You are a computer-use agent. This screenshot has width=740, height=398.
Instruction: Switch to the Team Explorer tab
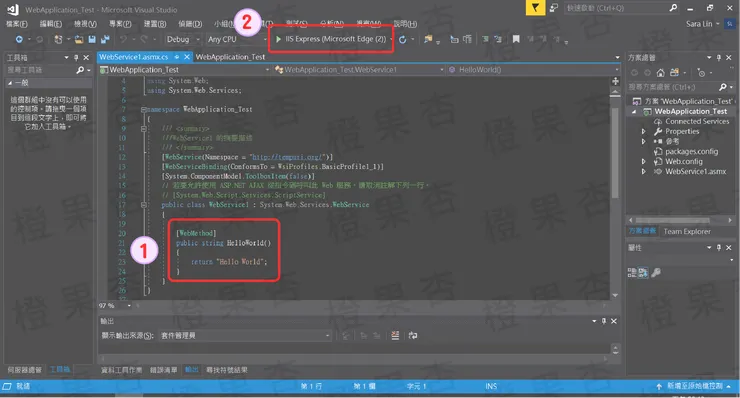pyautogui.click(x=687, y=231)
